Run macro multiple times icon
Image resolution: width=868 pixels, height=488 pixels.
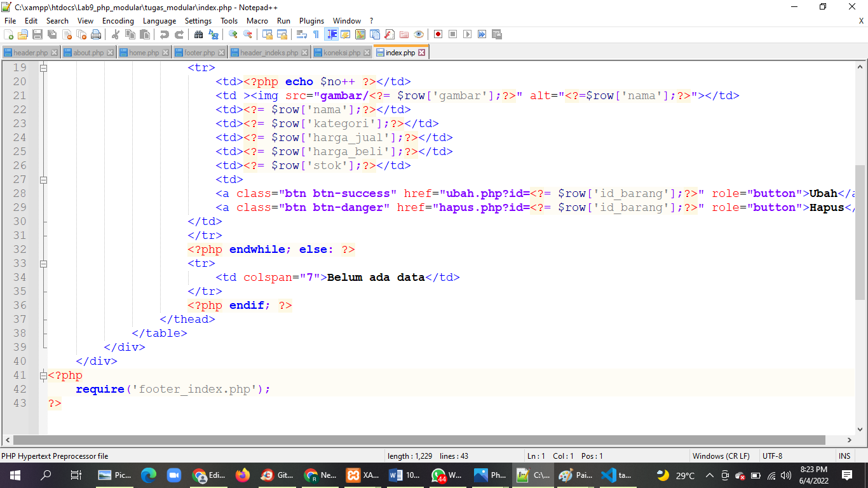[482, 34]
